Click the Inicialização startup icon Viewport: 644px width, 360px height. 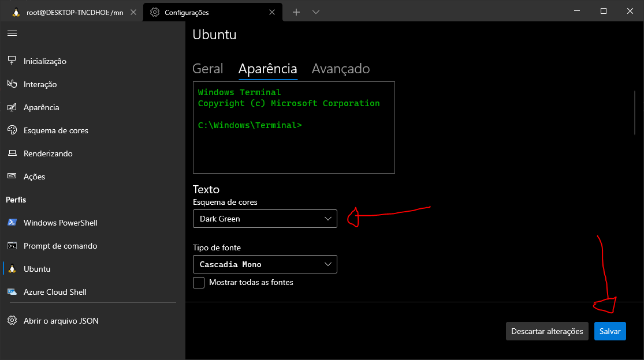coord(12,61)
